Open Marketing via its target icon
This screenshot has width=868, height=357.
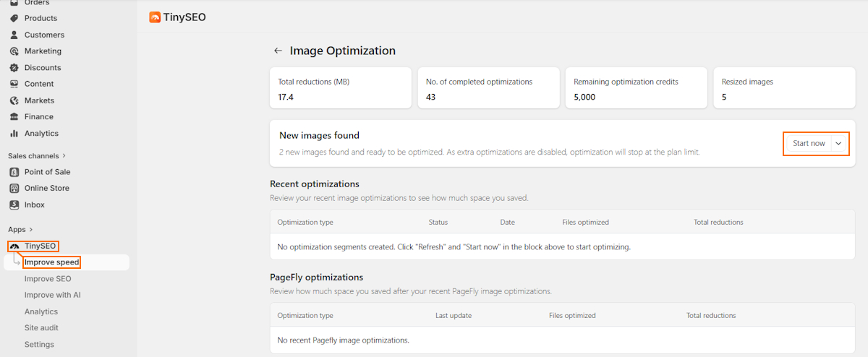[x=14, y=51]
